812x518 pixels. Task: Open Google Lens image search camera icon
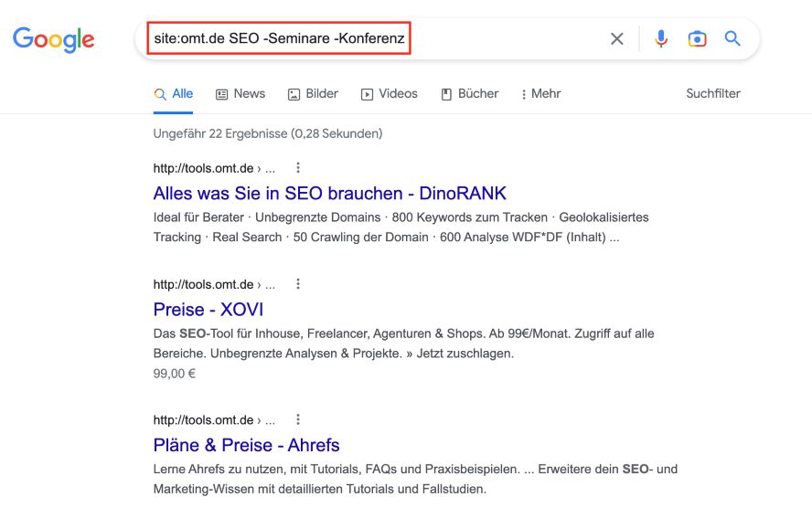[x=697, y=38]
